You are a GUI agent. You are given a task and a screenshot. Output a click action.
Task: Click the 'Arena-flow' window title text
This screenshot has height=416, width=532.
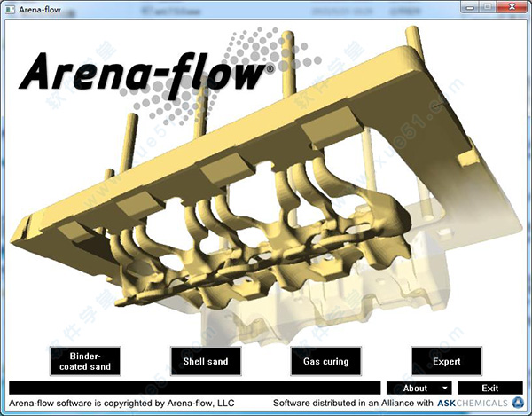coord(40,10)
